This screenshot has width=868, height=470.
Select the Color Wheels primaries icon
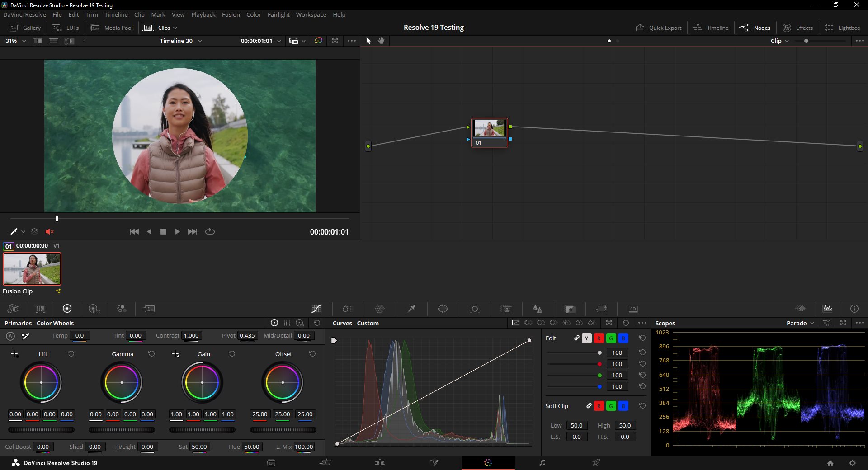tap(67, 309)
